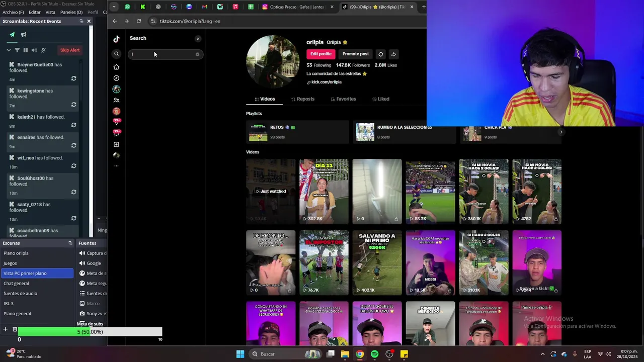
Task: Replay the kewingstone follow alert
Action: coord(73,105)
